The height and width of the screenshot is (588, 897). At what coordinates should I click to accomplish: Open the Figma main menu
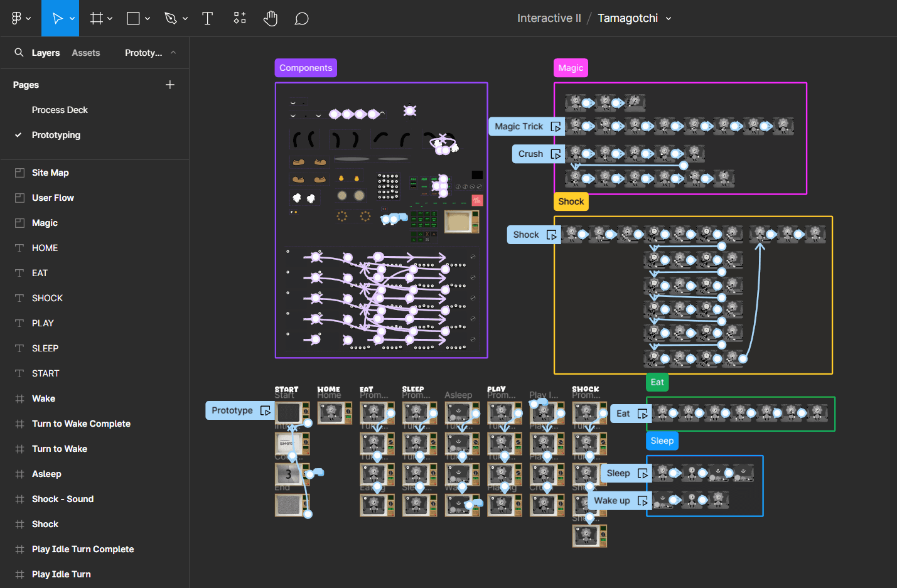17,18
